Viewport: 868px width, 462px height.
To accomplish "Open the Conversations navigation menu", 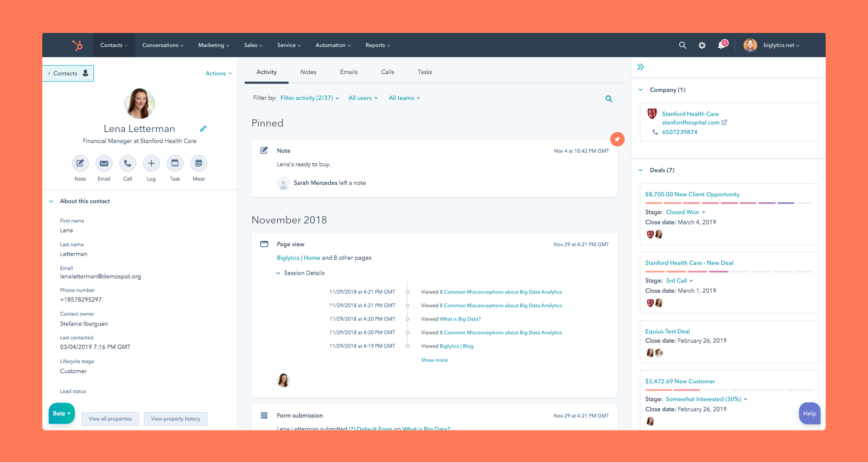I will pyautogui.click(x=163, y=46).
